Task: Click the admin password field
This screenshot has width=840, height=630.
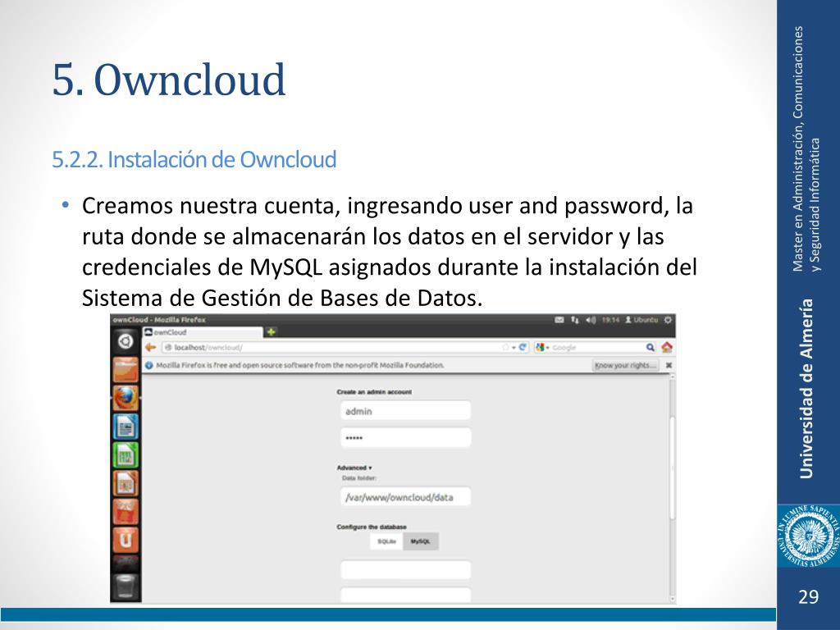Action: coord(405,438)
